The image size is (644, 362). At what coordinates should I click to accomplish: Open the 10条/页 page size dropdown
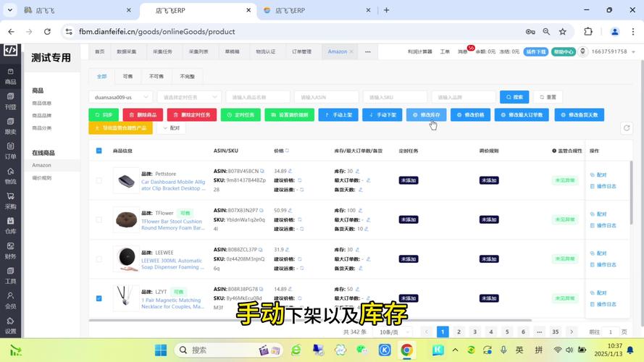pos(393,332)
